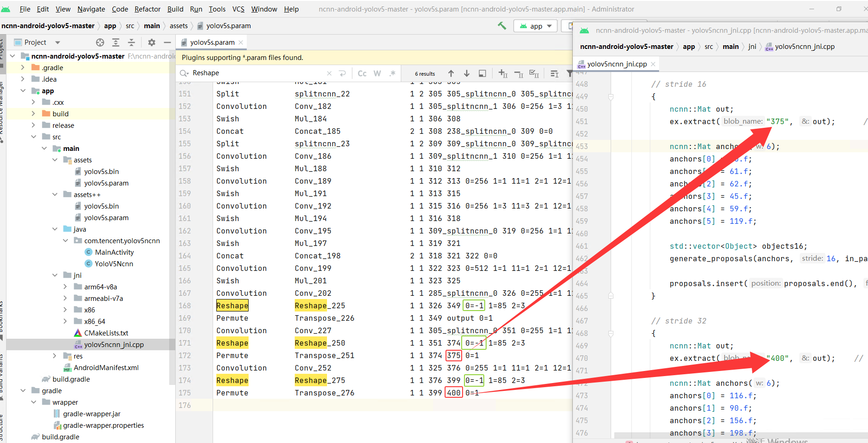
Task: Select all occurrences icon in search bar
Action: pyautogui.click(x=535, y=73)
